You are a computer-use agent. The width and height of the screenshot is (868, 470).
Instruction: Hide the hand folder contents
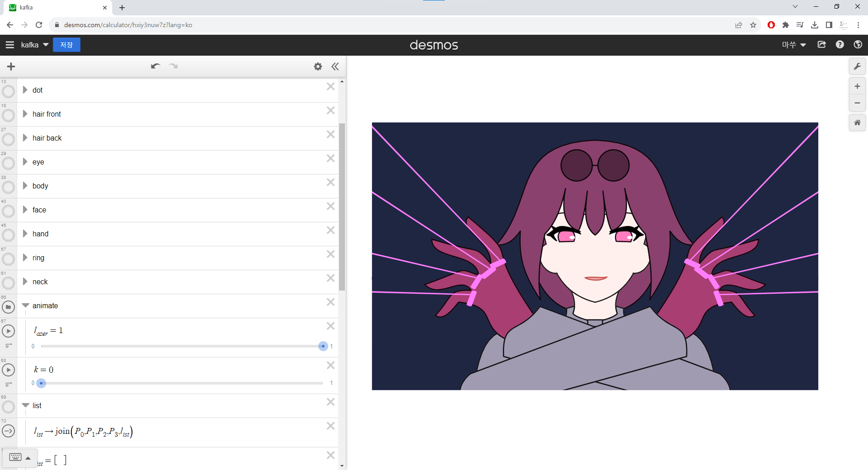pos(8,235)
